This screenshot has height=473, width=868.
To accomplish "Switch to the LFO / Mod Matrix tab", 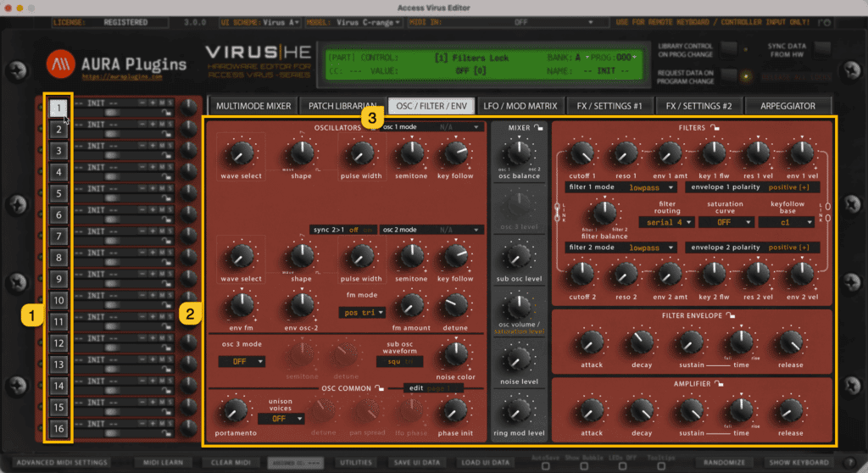I will pos(520,106).
